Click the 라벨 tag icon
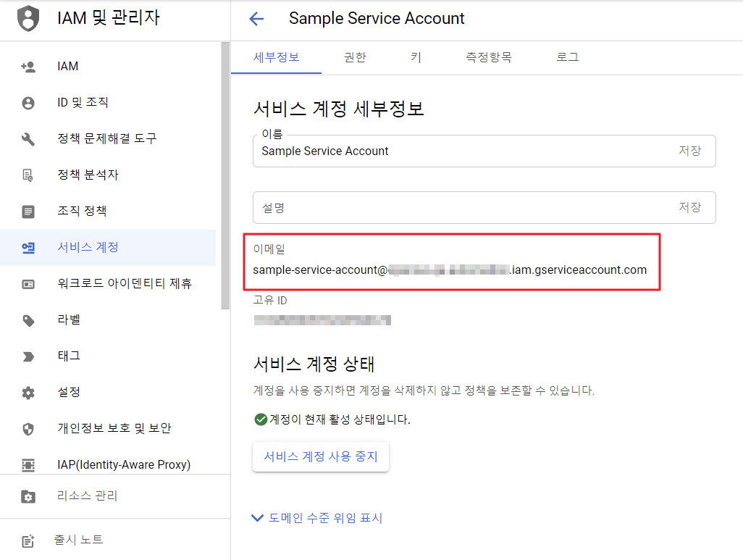The height and width of the screenshot is (560, 743). 28,320
